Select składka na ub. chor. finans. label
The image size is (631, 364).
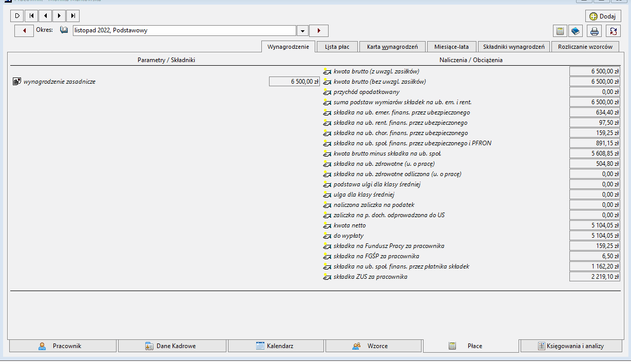tap(400, 132)
